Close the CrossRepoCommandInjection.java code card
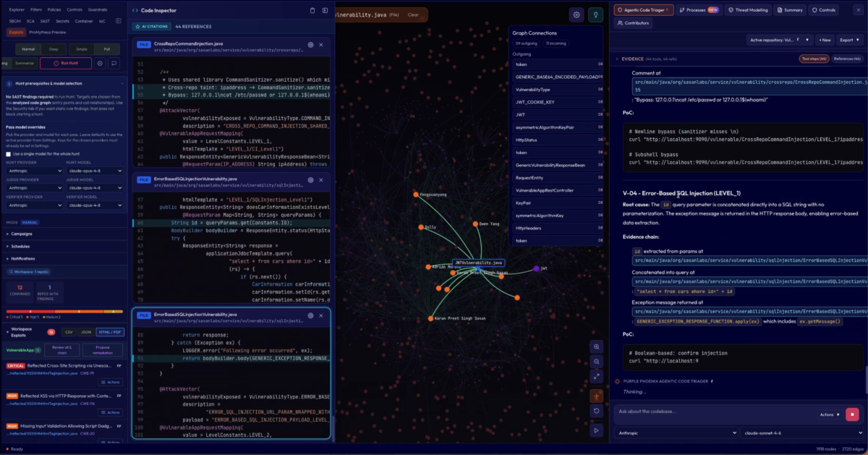The image size is (868, 455). pyautogui.click(x=323, y=44)
